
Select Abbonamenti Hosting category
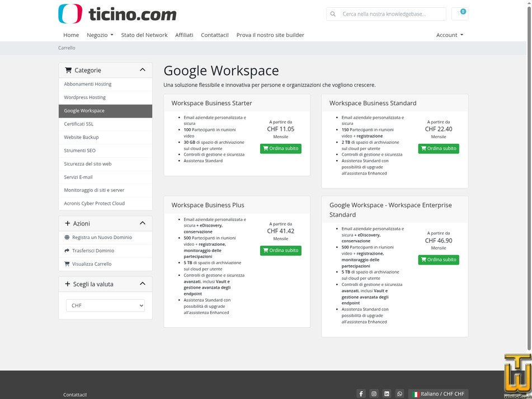[x=105, y=84]
